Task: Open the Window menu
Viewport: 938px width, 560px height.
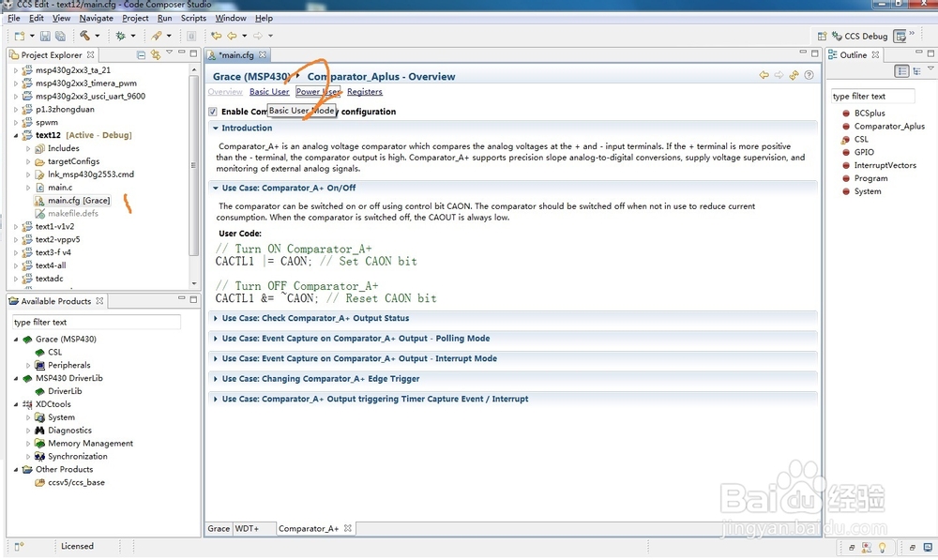Action: click(231, 18)
